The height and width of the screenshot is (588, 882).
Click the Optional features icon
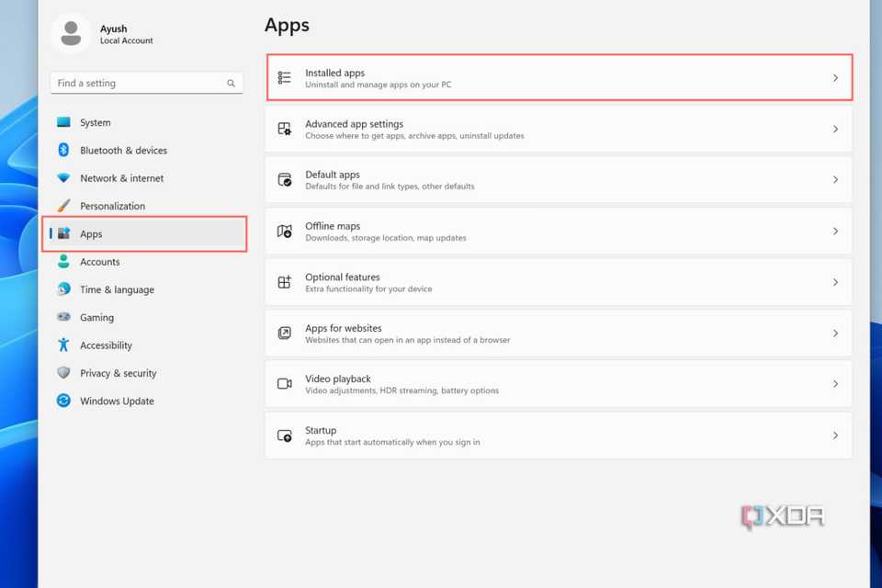pos(285,282)
